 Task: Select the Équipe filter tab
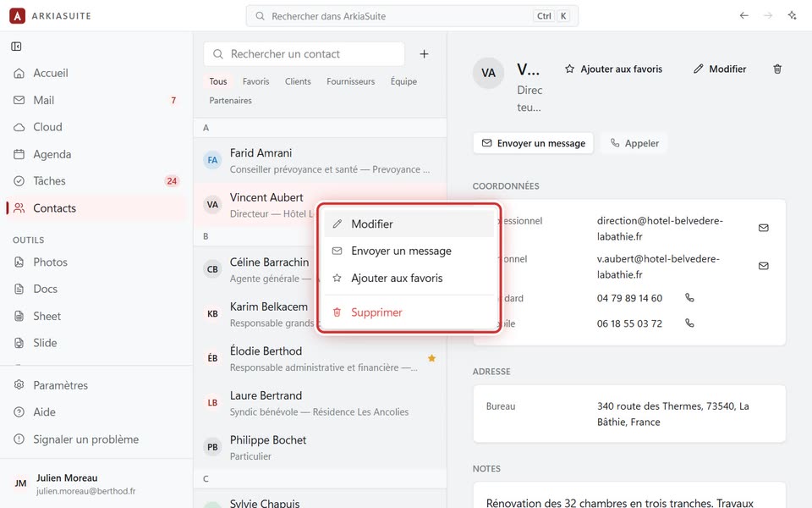403,81
